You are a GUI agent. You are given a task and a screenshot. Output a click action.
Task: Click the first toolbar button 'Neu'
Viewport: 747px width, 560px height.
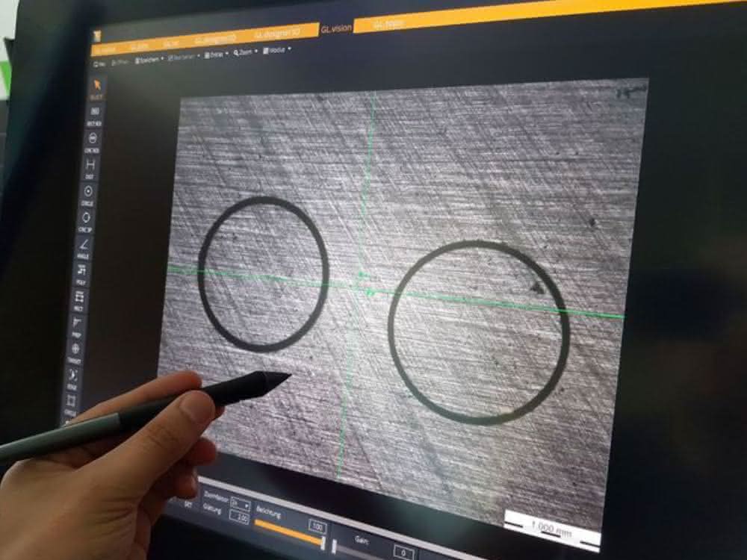99,63
